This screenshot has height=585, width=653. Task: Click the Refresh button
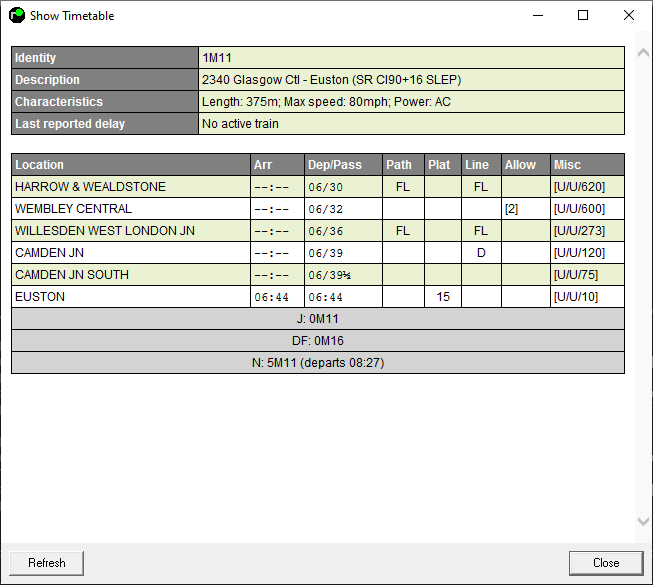[x=47, y=563]
